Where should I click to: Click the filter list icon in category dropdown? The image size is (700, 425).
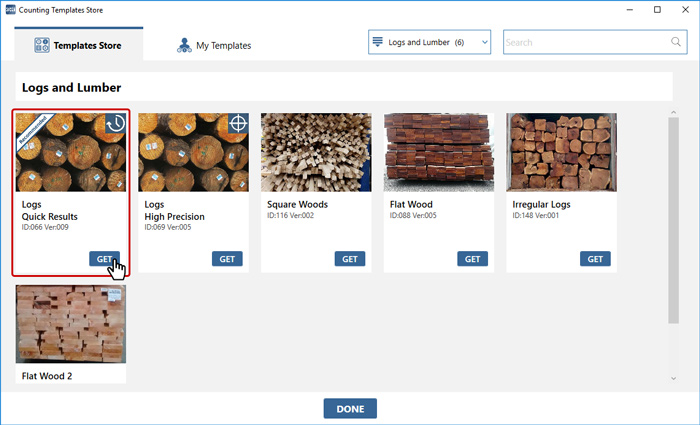coord(378,43)
